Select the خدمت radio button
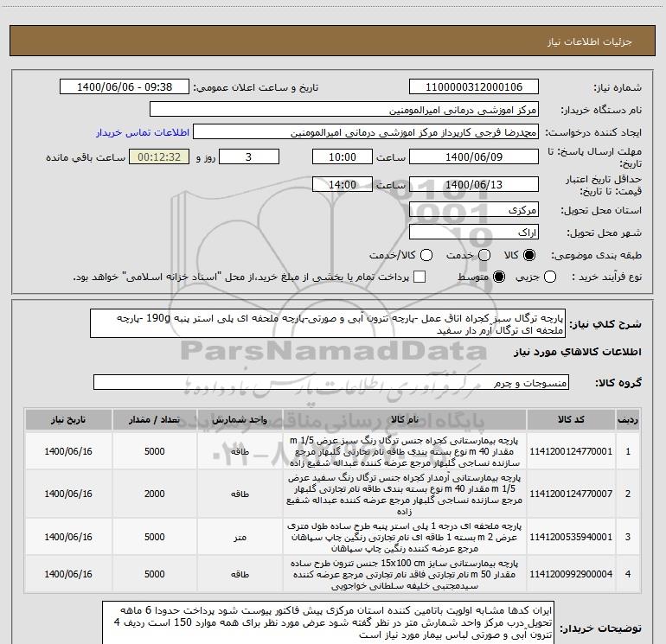The width and height of the screenshot is (666, 644). point(484,255)
